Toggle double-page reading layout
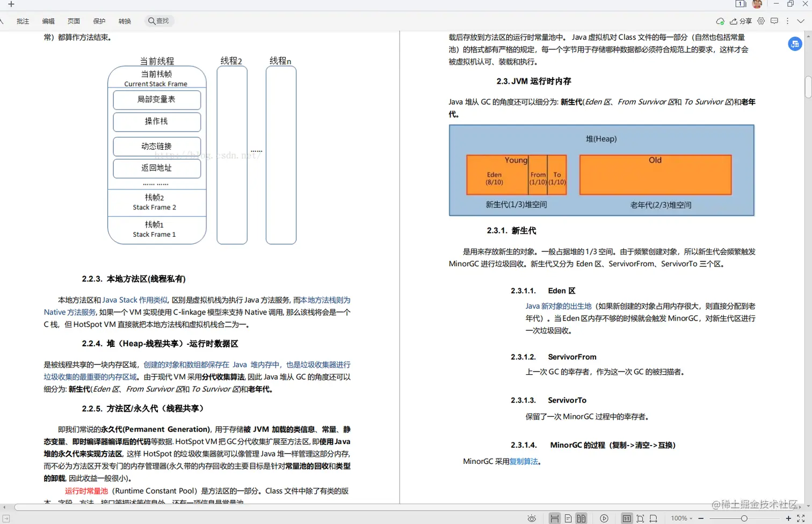 click(x=582, y=518)
